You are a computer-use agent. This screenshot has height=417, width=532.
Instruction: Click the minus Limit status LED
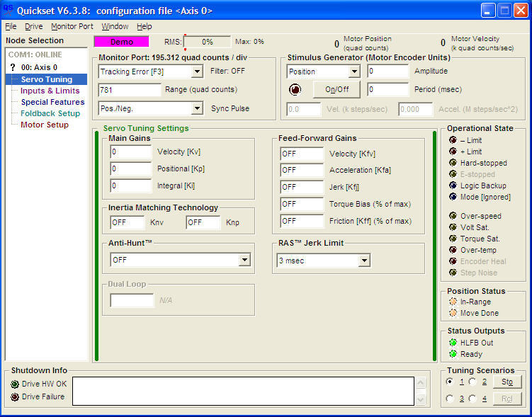click(453, 140)
